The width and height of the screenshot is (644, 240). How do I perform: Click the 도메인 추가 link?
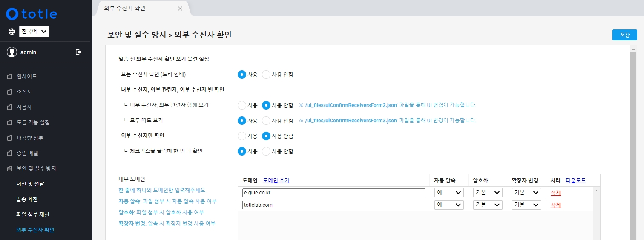pyautogui.click(x=276, y=180)
